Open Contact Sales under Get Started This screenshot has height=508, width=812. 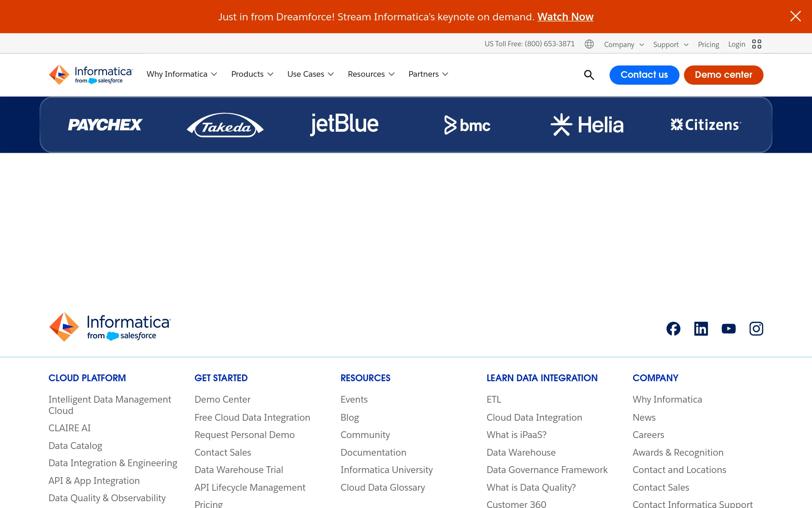pos(223,452)
